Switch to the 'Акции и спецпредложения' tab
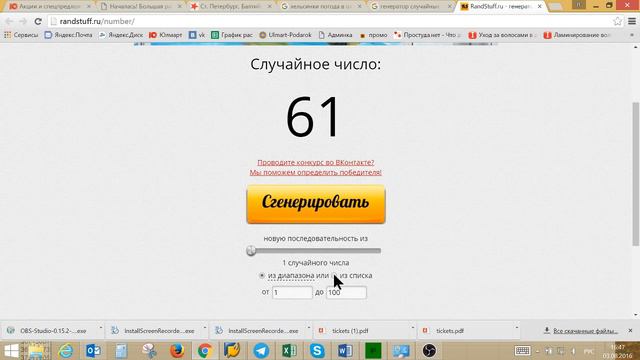This screenshot has width=640, height=360. [x=49, y=7]
